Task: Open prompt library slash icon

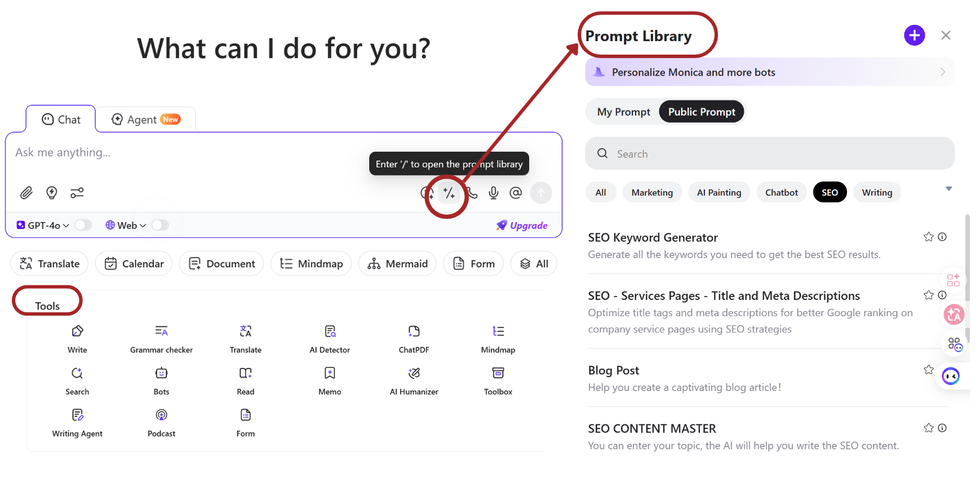Action: (449, 193)
